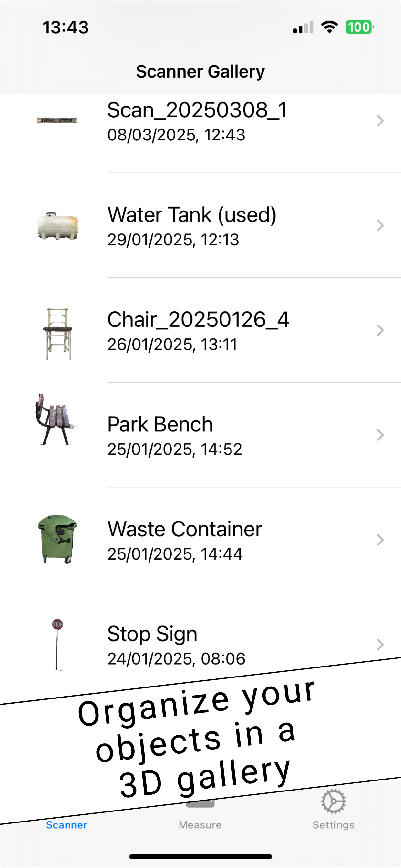Select the Park Bench thumbnail image

coord(56,420)
